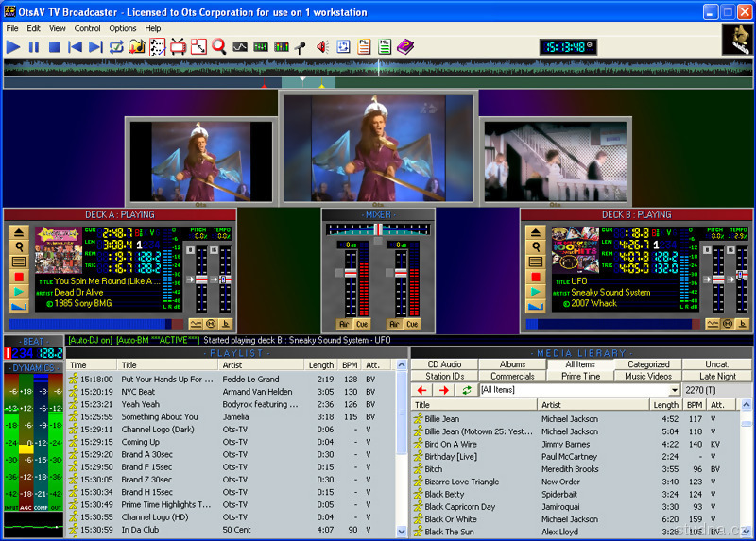
Task: Refresh Media Library with green arrows icon
Action: 466,390
